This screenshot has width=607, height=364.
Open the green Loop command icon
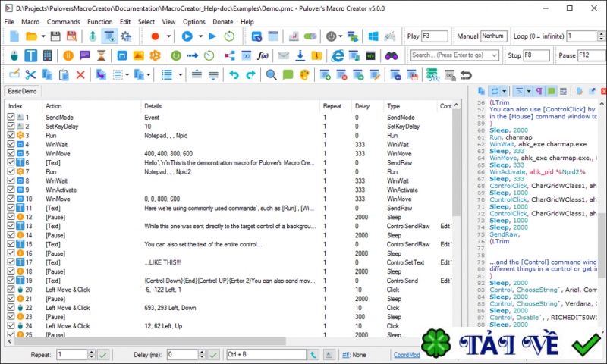coord(176,55)
